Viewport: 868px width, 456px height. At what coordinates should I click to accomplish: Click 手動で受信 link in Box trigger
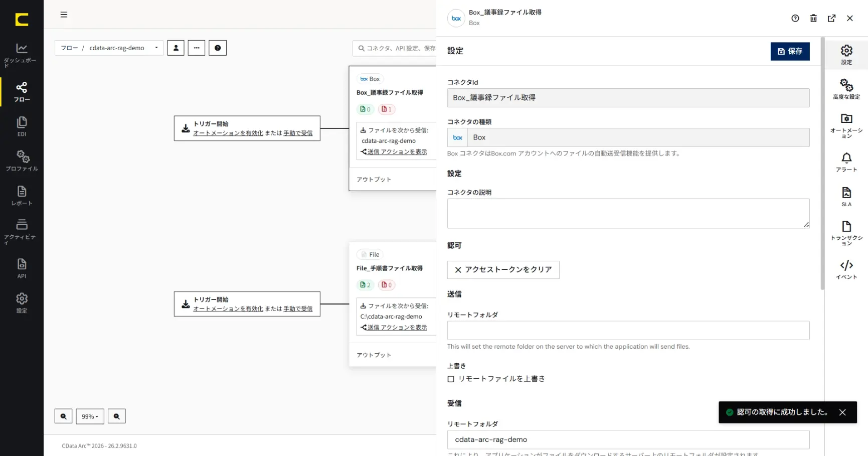point(298,133)
